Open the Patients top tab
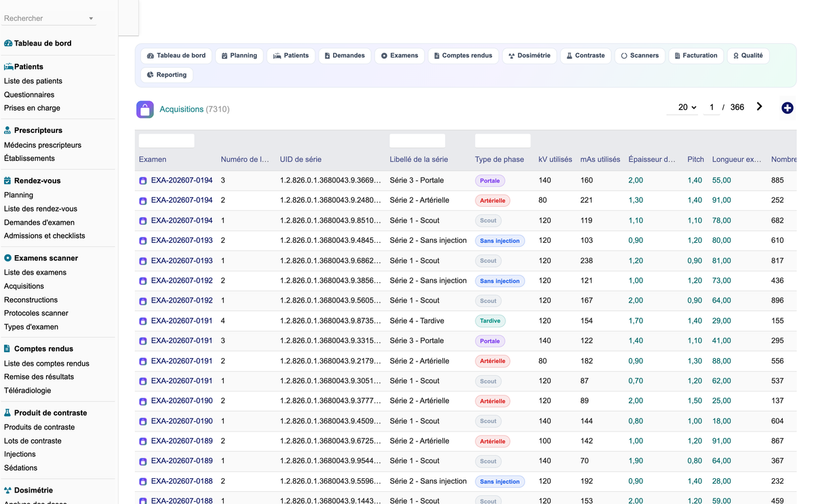This screenshot has height=504, width=814. (291, 56)
